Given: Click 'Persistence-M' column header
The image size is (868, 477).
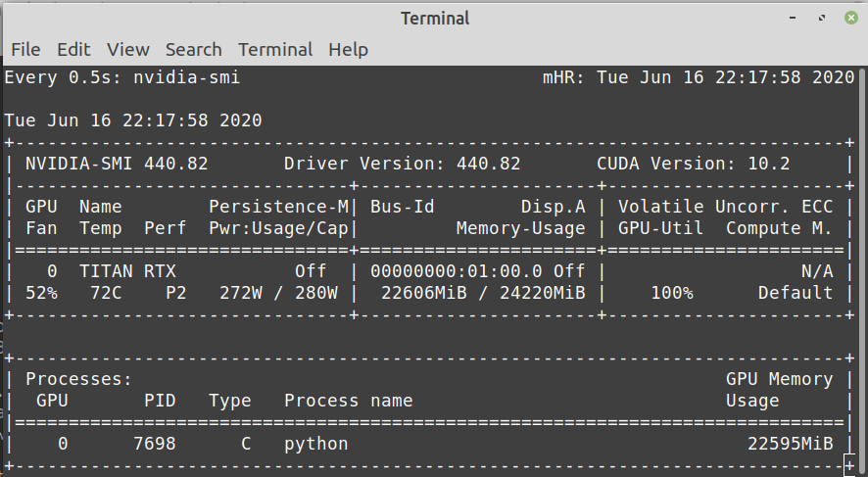Looking at the screenshot, I should click(279, 207).
